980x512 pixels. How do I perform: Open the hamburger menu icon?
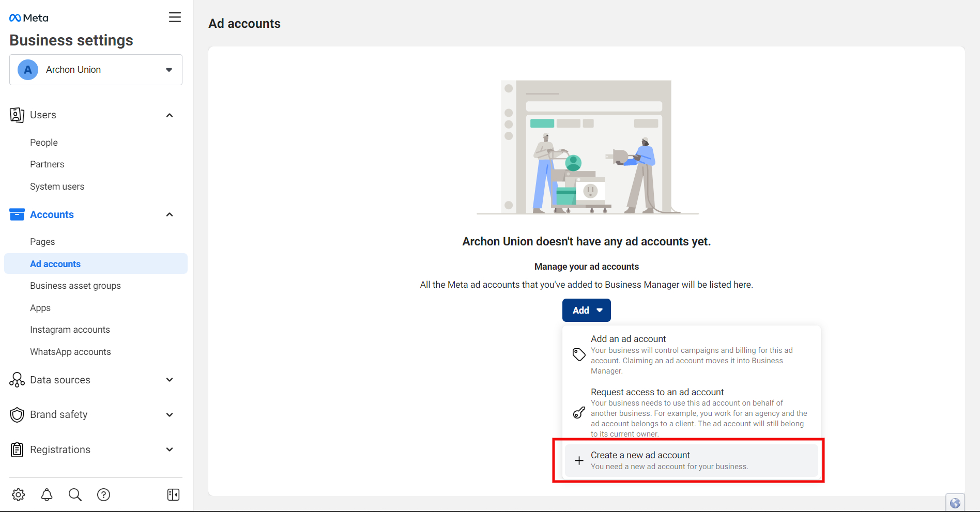click(175, 17)
